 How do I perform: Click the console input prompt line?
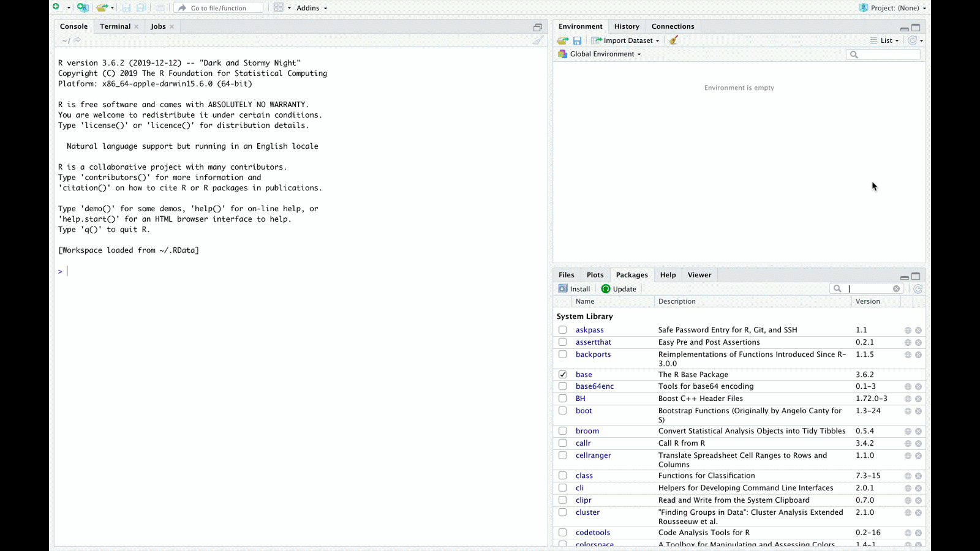click(x=300, y=271)
